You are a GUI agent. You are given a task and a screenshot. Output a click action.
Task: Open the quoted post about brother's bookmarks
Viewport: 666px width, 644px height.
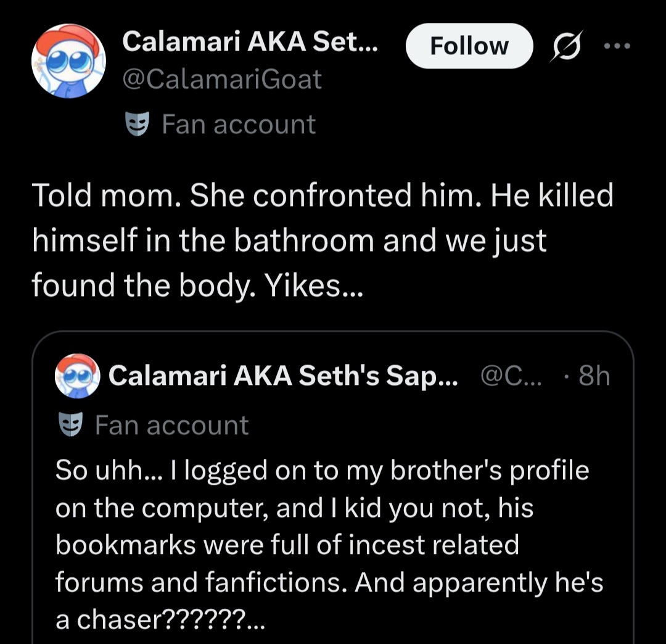[333, 487]
